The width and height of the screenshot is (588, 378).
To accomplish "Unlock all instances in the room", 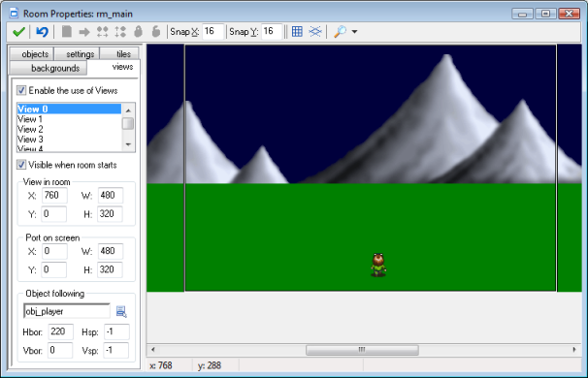I will (156, 31).
